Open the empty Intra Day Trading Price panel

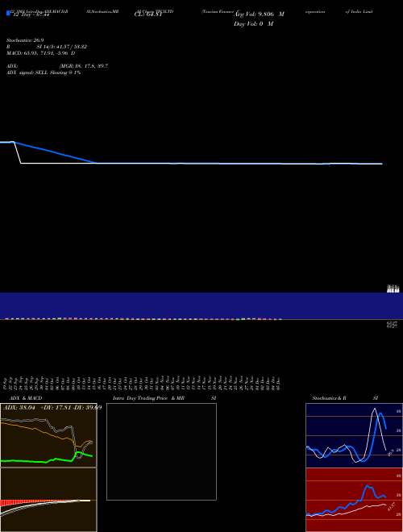(x=161, y=451)
